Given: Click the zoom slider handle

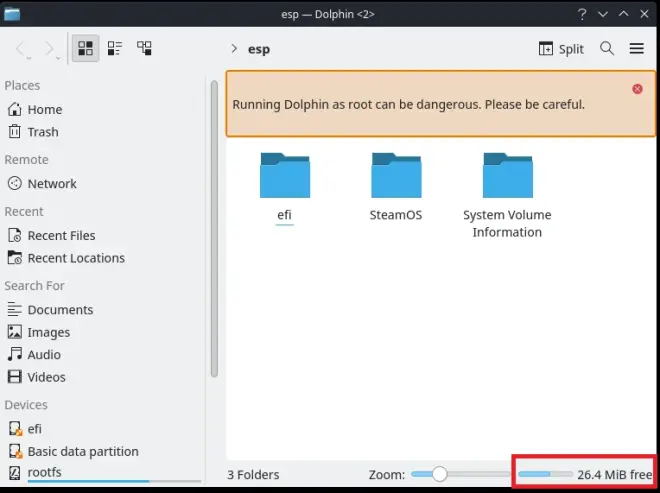Looking at the screenshot, I should tap(439, 474).
